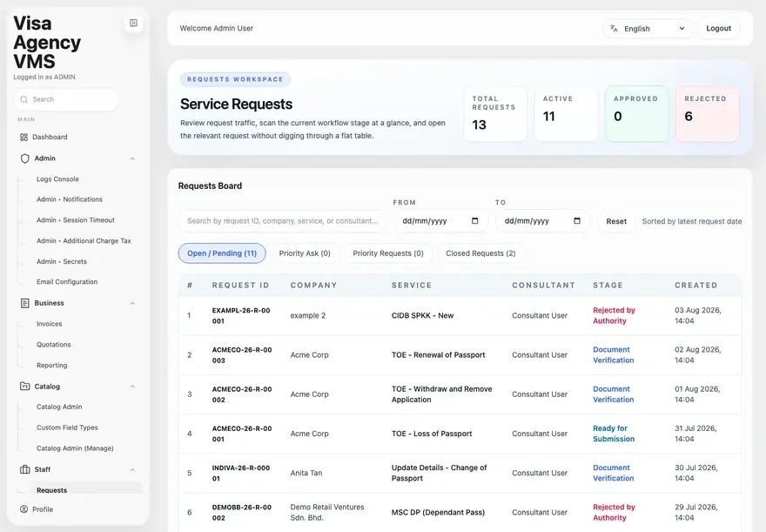Image resolution: width=766 pixels, height=532 pixels.
Task: Click the Profile user icon
Action: pos(24,509)
